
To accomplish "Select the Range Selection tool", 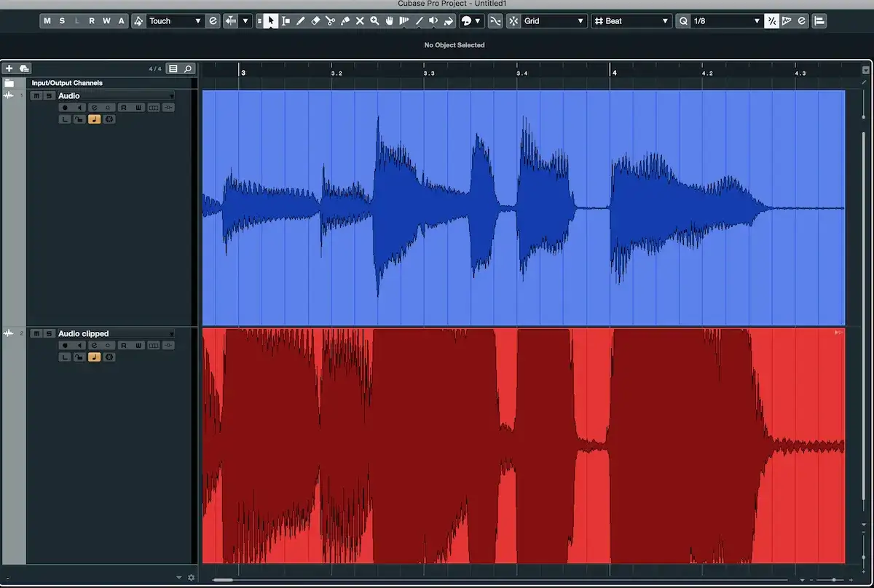I will (x=286, y=21).
